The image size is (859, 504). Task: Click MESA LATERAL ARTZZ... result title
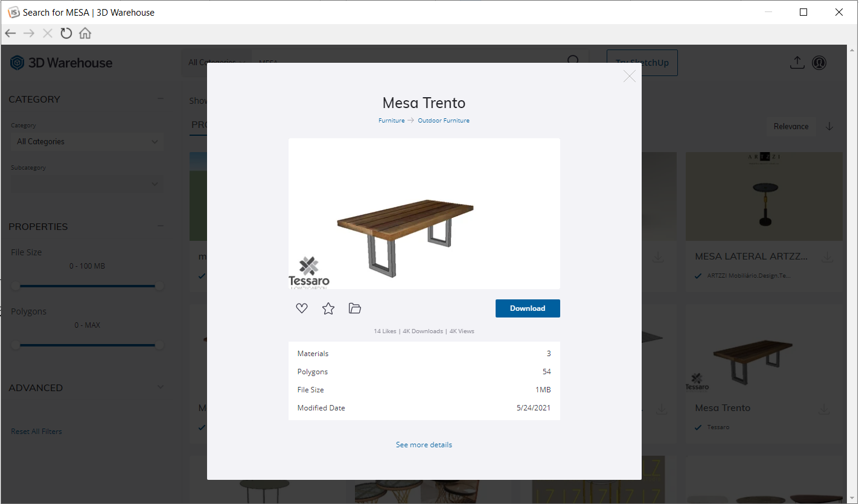[x=751, y=257]
